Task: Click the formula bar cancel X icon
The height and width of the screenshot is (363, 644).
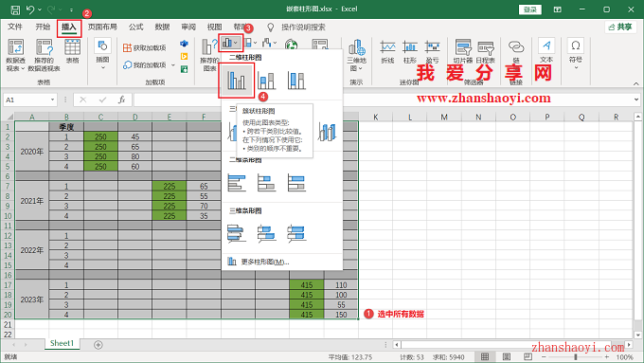Action: coord(83,100)
